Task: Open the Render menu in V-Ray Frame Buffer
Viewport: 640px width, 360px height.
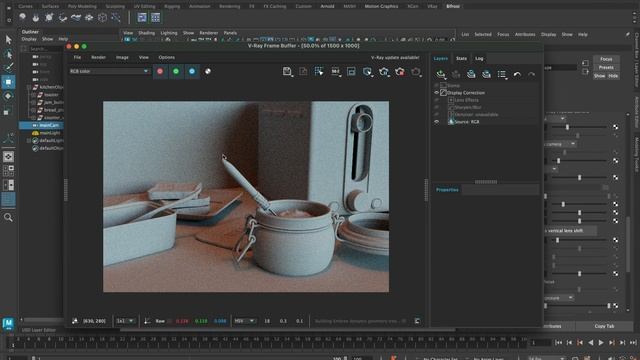Action: (98, 58)
